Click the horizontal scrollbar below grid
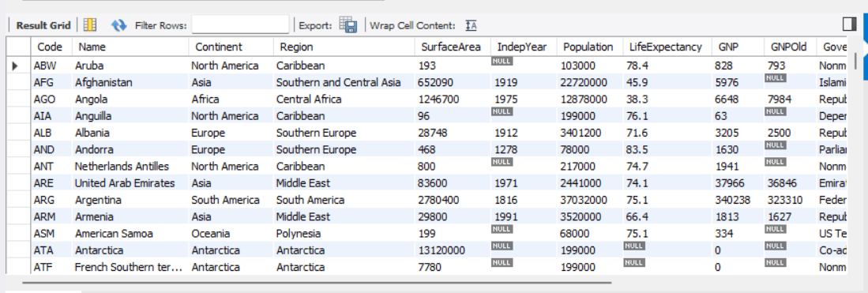The width and height of the screenshot is (868, 293). (x=317, y=283)
